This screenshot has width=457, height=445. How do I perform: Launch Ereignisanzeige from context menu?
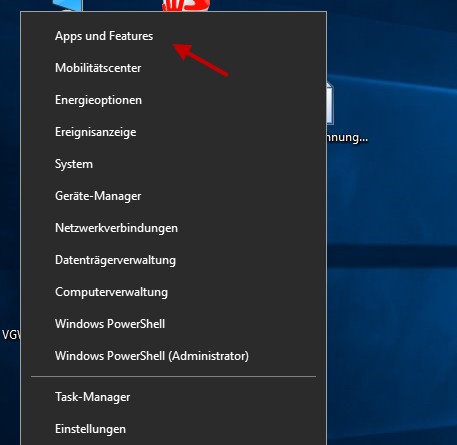[173, 132]
